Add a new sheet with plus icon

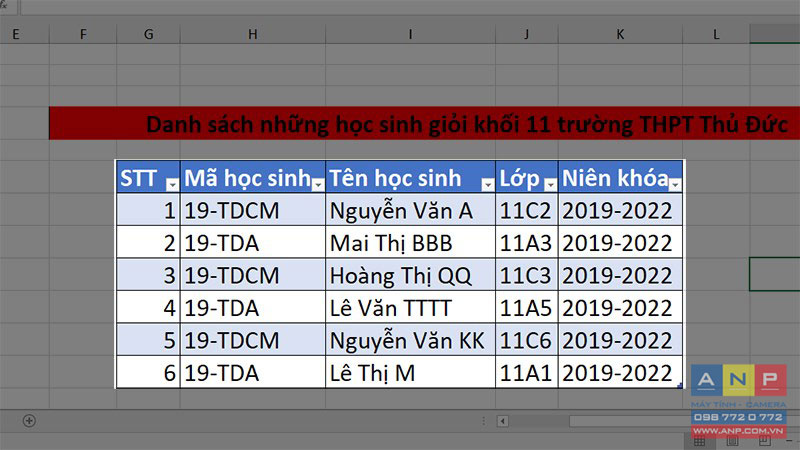tap(29, 421)
